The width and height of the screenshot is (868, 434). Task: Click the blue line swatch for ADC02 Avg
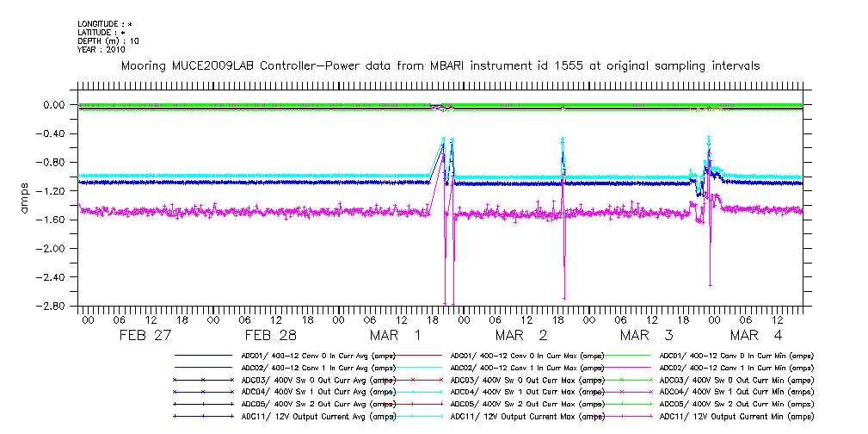[x=203, y=367]
